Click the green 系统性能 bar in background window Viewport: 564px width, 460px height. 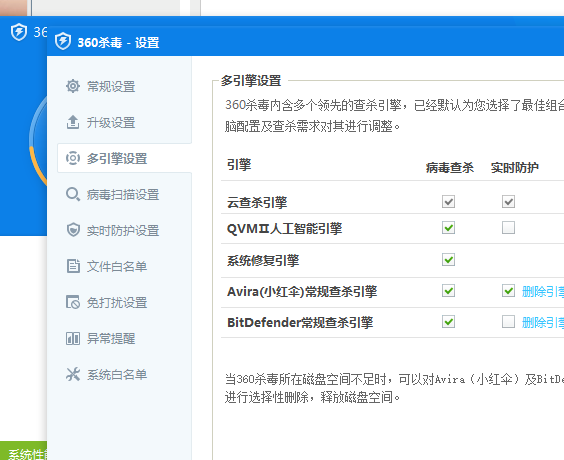(x=23, y=451)
